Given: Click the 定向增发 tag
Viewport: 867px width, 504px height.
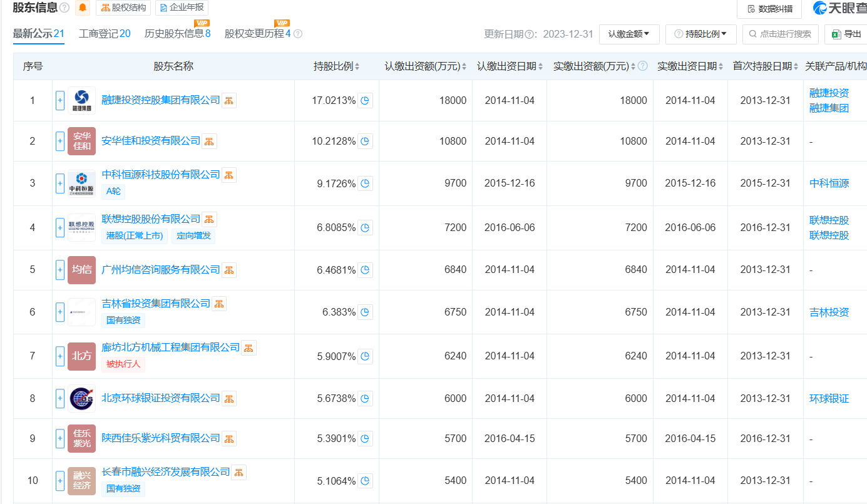Looking at the screenshot, I should tap(193, 236).
